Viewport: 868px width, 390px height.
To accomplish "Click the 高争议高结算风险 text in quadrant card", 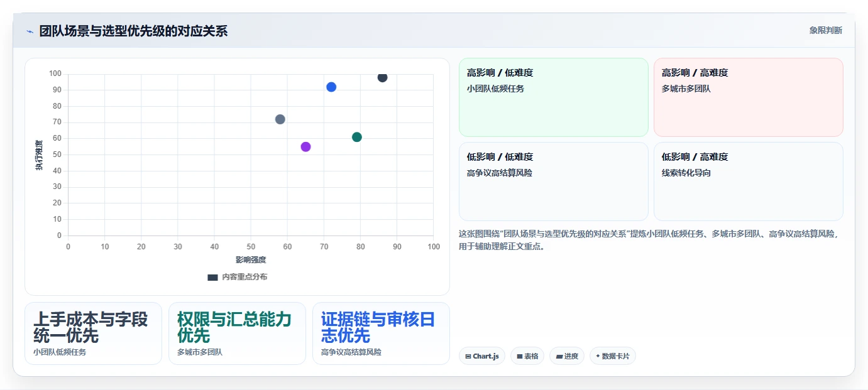I will [x=500, y=173].
